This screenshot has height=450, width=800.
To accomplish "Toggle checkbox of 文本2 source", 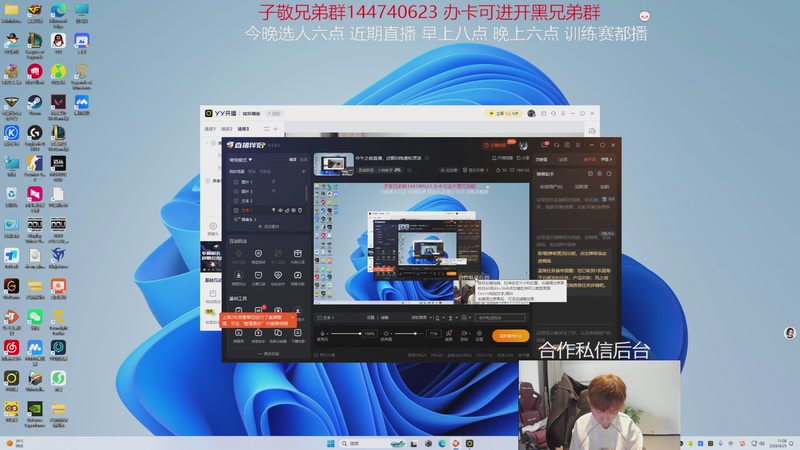I will coord(236,201).
